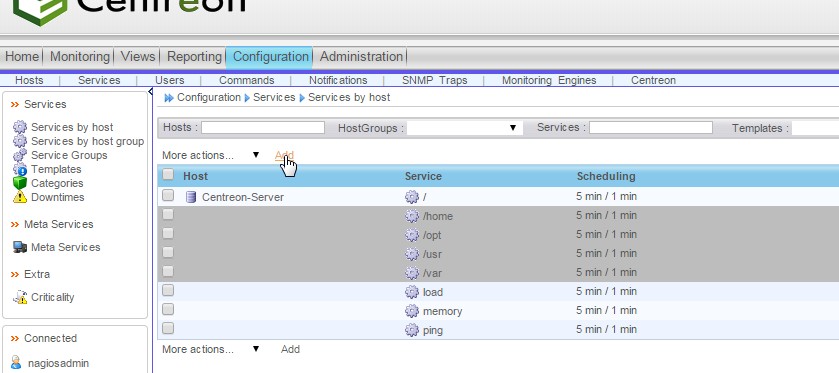Click in the Services filter field

[651, 127]
